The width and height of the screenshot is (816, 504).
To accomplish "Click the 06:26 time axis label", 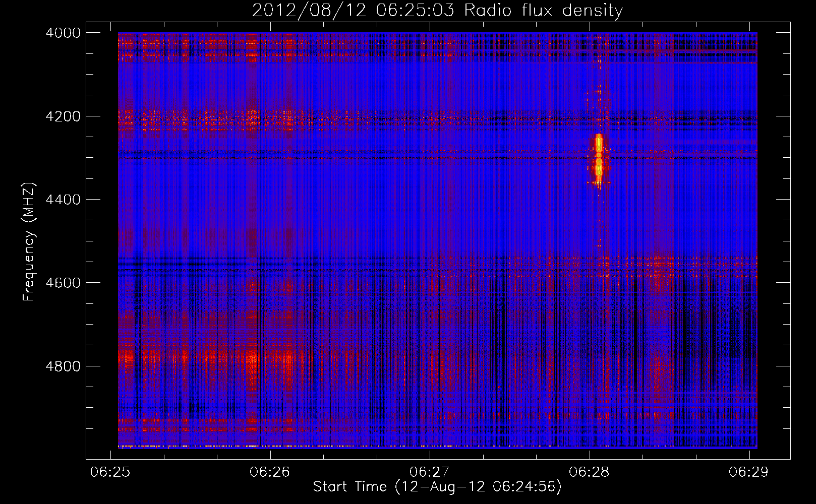I will (270, 472).
